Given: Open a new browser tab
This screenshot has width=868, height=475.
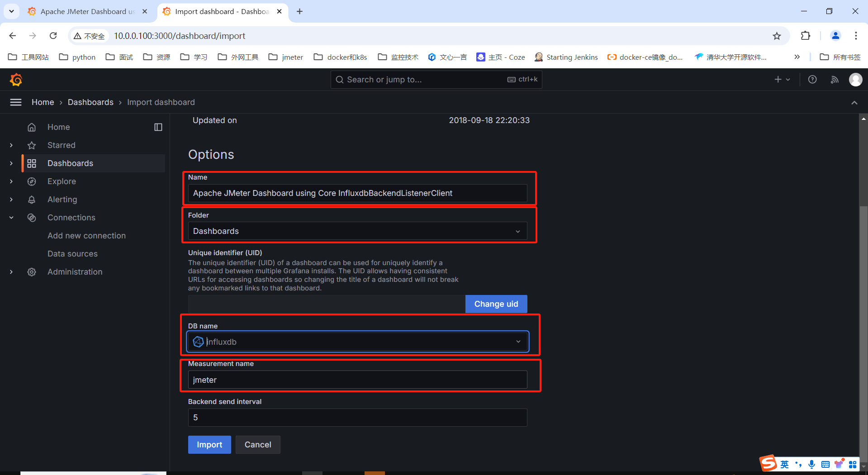Looking at the screenshot, I should (299, 11).
